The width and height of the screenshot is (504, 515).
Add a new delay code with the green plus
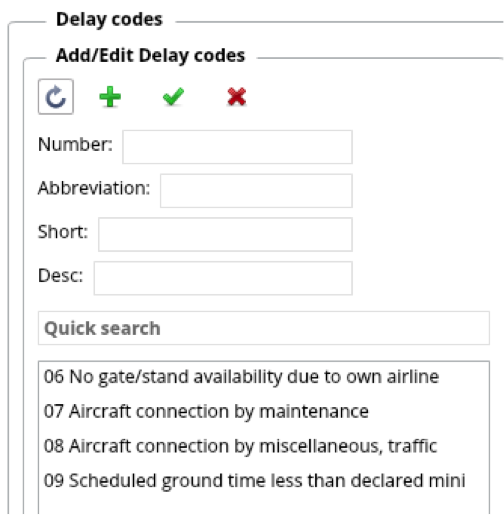(x=110, y=97)
